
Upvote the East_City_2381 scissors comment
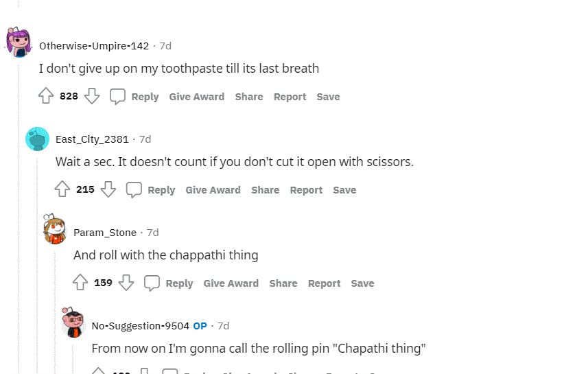[62, 189]
